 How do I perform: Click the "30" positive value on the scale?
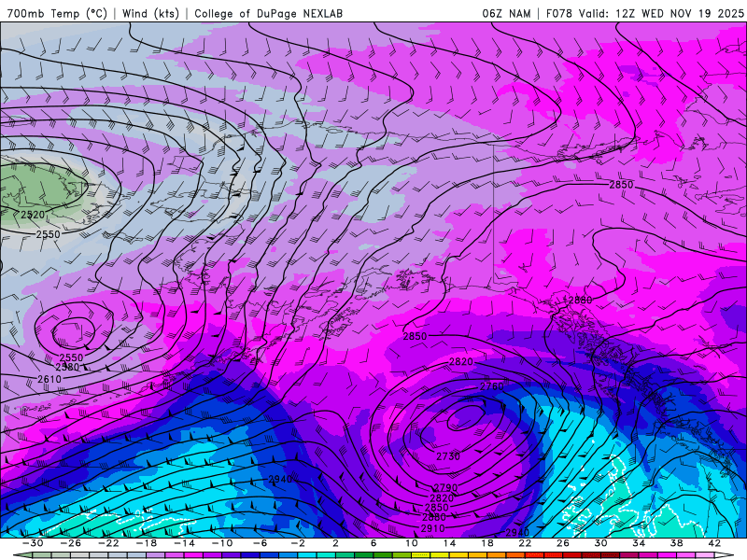click(x=600, y=543)
